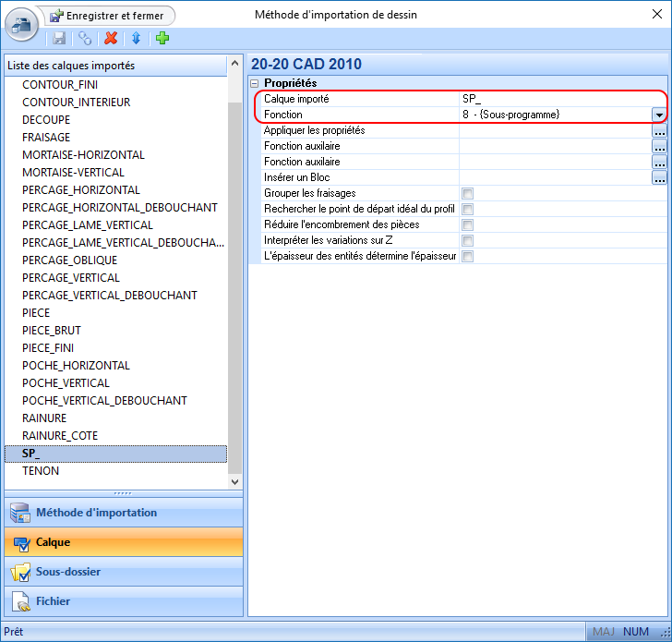The height and width of the screenshot is (642, 672).
Task: Click the floppy disk save icon
Action: [x=59, y=38]
